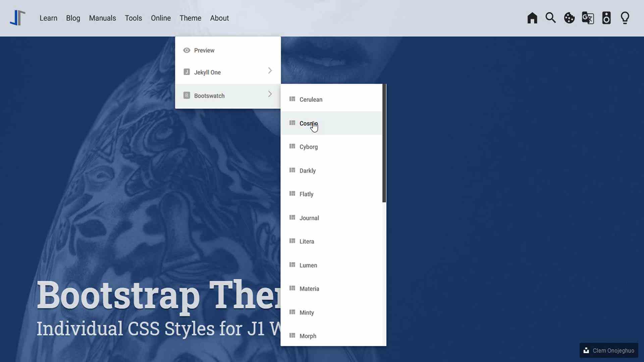The image size is (644, 362).
Task: Open the translate language icon
Action: (x=588, y=18)
